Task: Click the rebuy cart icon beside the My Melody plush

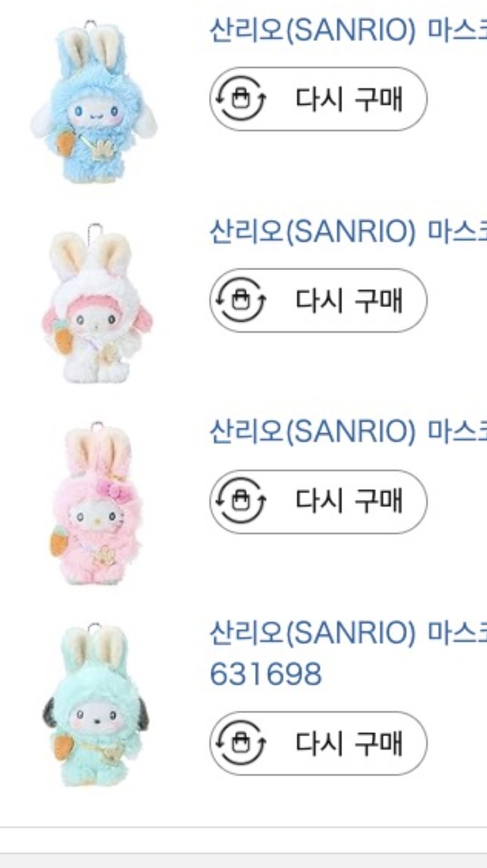Action: tap(240, 300)
